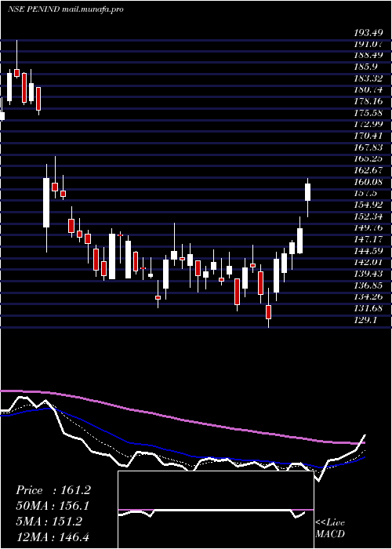Select the 139.43 price axis label
This screenshot has width=392, height=549.
point(368,274)
